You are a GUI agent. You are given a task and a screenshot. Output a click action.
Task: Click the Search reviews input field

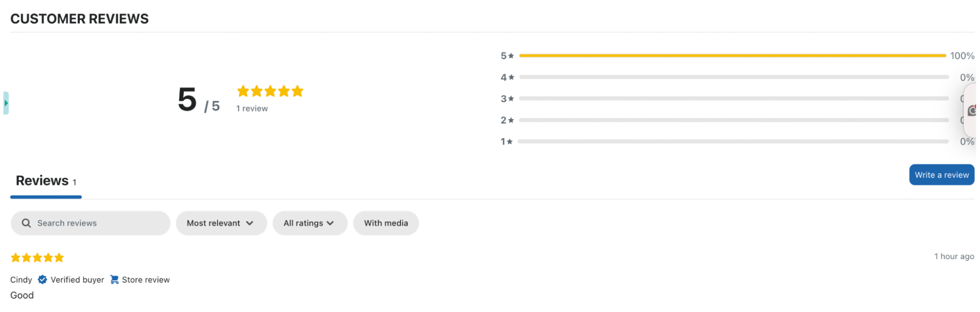pyautogui.click(x=98, y=223)
